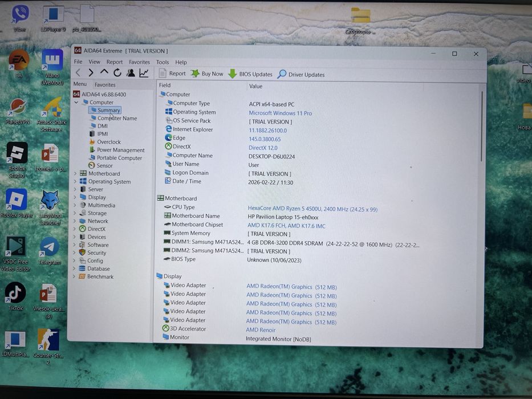Screen dimensions: 532x399
Task: Open the DirectX 12.0 link
Action: (263, 148)
